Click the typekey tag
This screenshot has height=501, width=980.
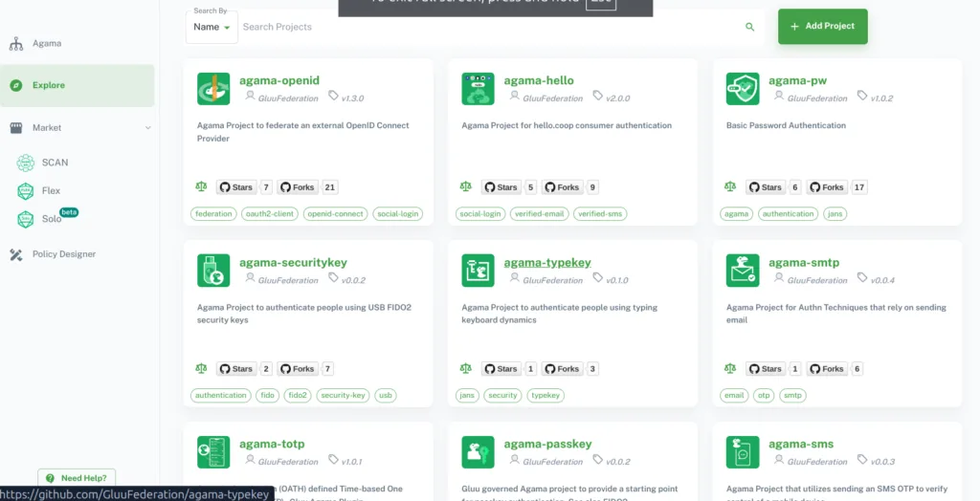tap(546, 396)
